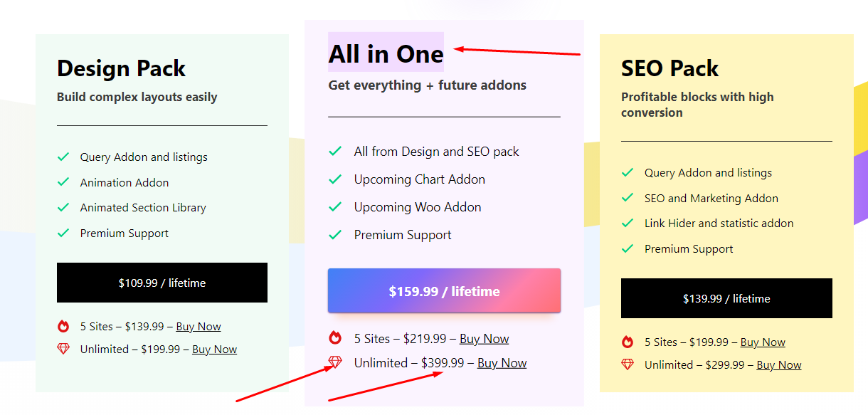
Task: Buy All in One 5 Sites for $219.99
Action: [x=485, y=339]
